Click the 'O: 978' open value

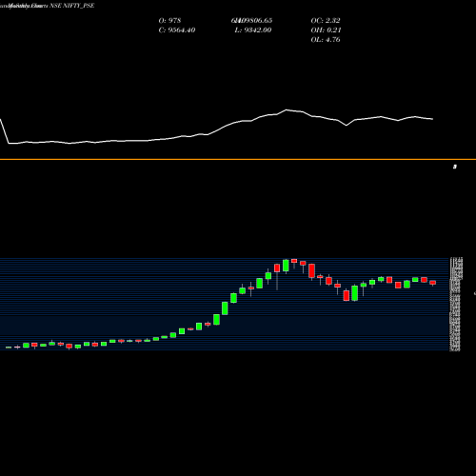[169, 20]
